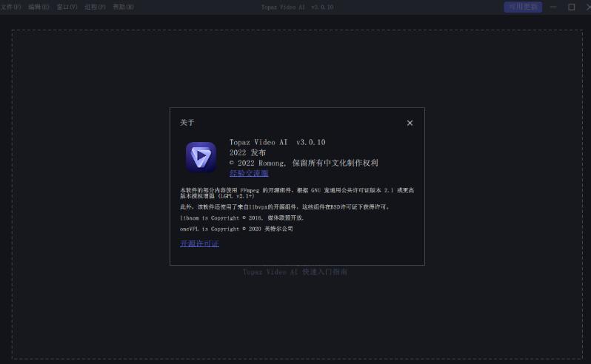Open the 窗口 (V) menu
591x364 pixels.
click(x=67, y=7)
